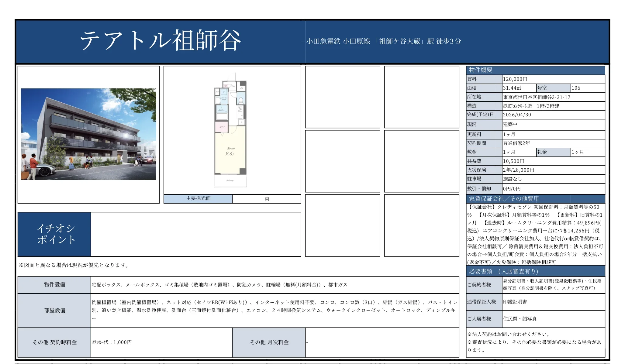Click the その他 月次料金 label cell

click(269, 342)
